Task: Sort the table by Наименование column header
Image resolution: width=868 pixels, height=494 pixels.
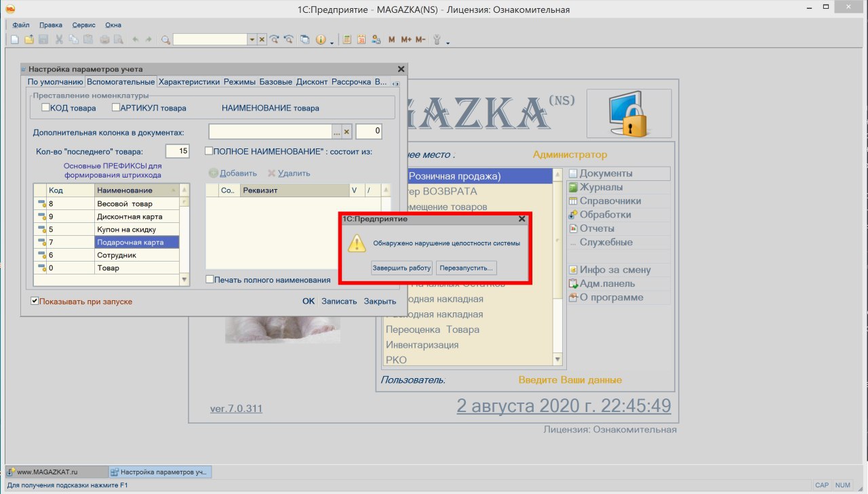Action: tap(137, 190)
